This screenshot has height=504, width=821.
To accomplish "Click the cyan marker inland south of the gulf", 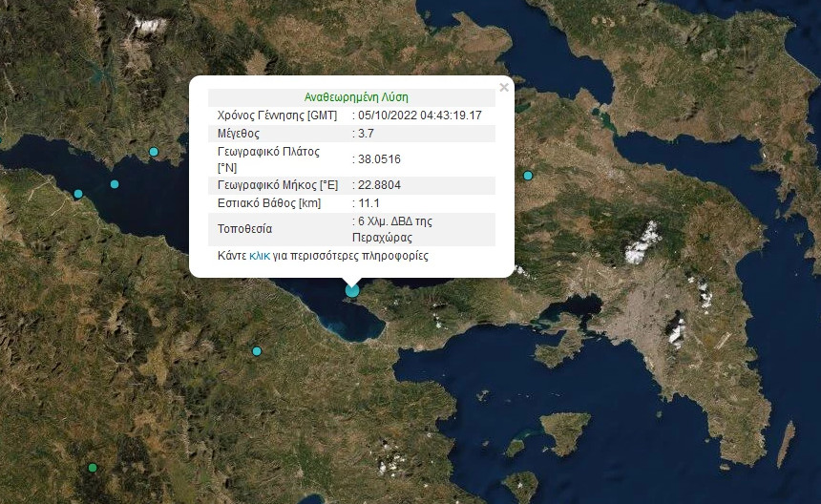I will [256, 351].
